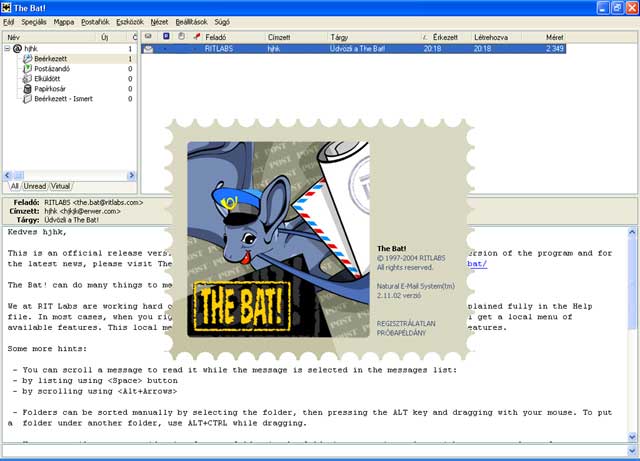Sort messages by Feladó column
Image resolution: width=640 pixels, height=461 pixels.
click(216, 37)
